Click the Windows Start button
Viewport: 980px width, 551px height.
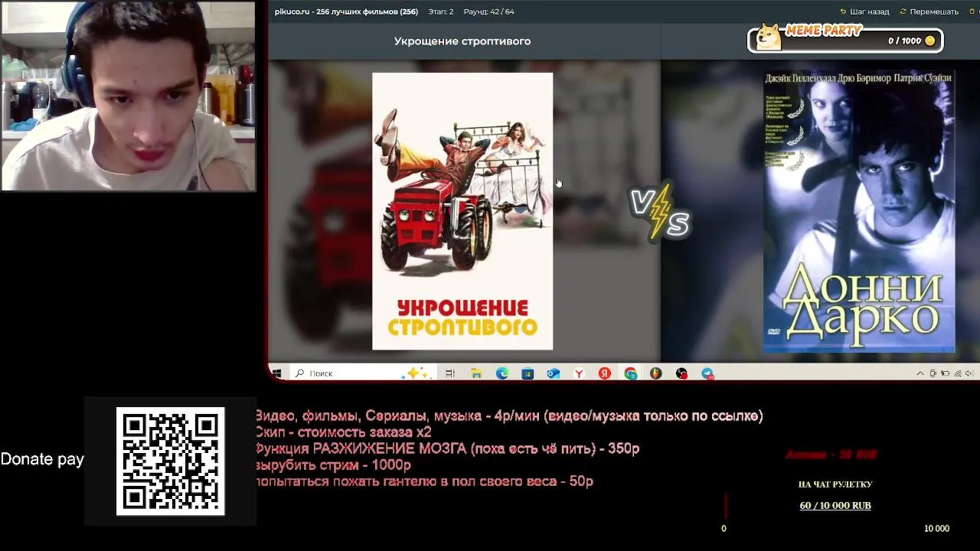pos(276,373)
